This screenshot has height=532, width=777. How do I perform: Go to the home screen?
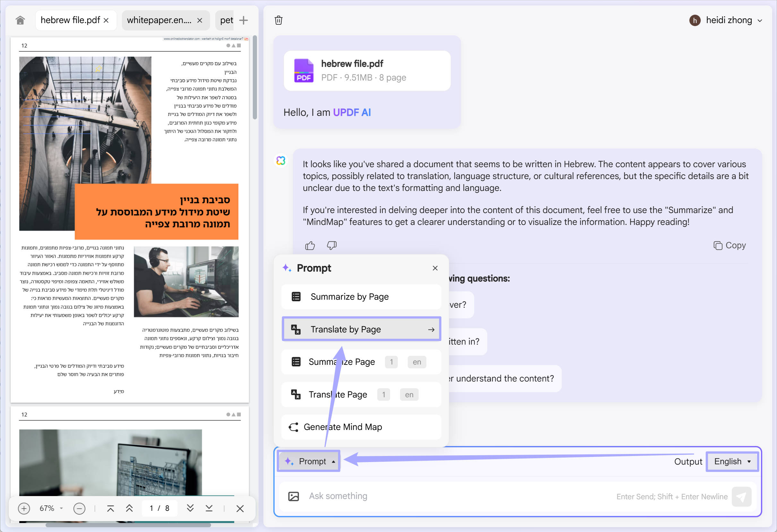[20, 20]
